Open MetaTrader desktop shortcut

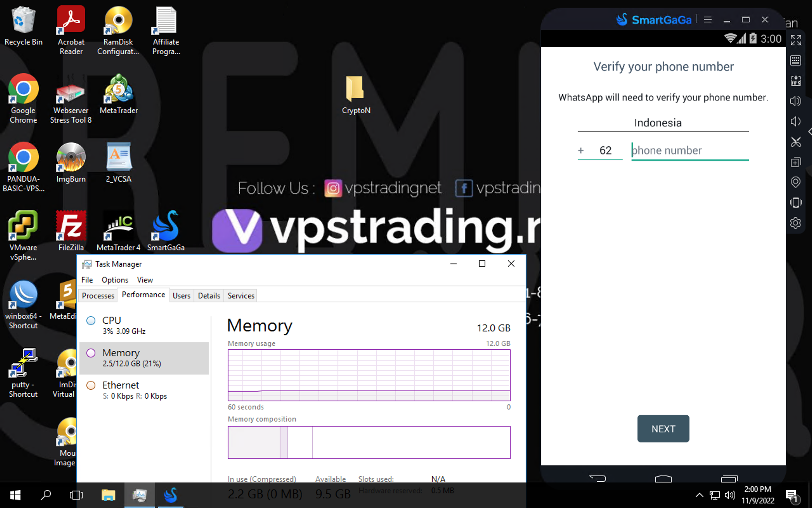pyautogui.click(x=119, y=94)
